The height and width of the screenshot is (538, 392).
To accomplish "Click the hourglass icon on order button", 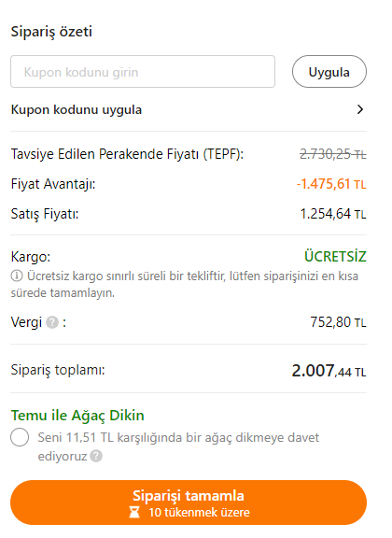I will pos(134,512).
